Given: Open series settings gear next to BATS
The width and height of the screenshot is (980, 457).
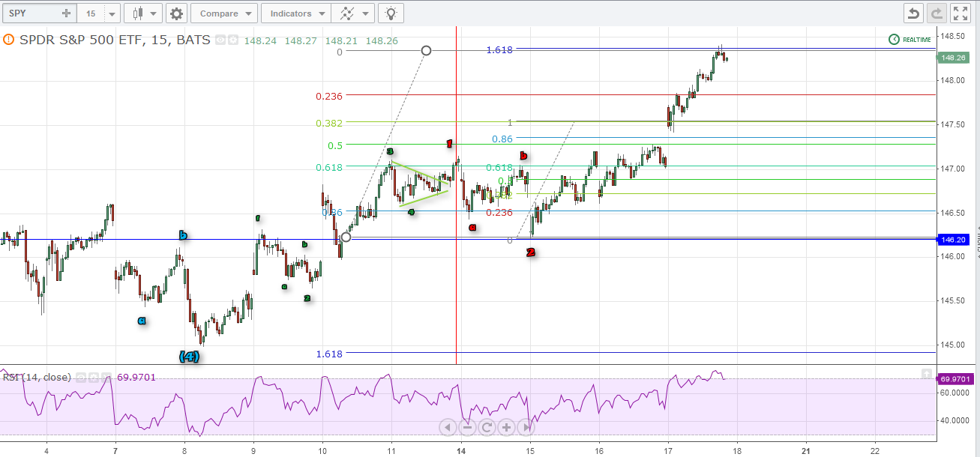Looking at the screenshot, I should (x=233, y=40).
